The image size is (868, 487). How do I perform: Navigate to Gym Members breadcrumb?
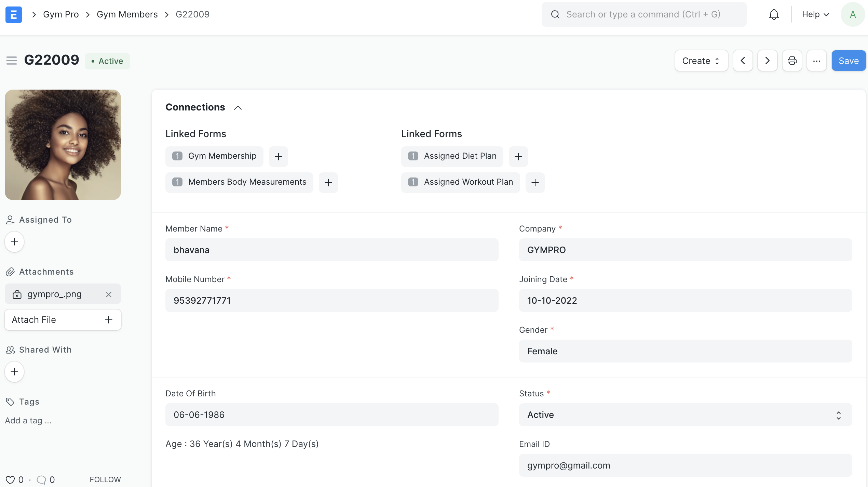pyautogui.click(x=127, y=14)
